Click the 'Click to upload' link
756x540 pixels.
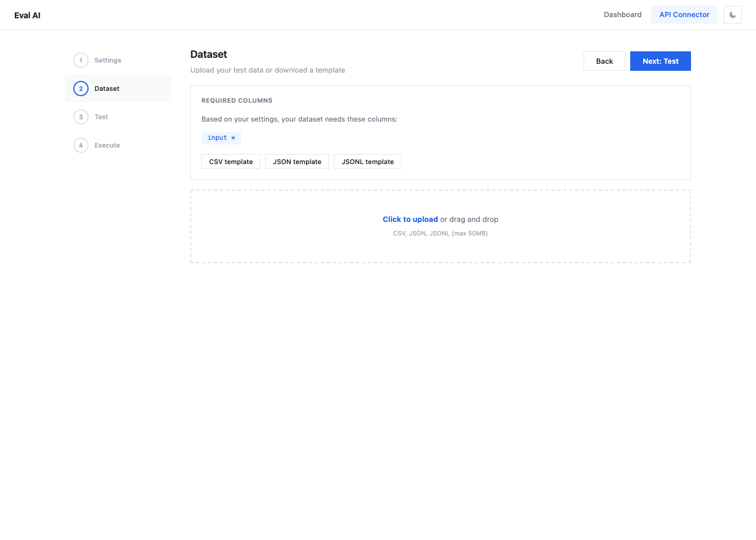point(410,219)
